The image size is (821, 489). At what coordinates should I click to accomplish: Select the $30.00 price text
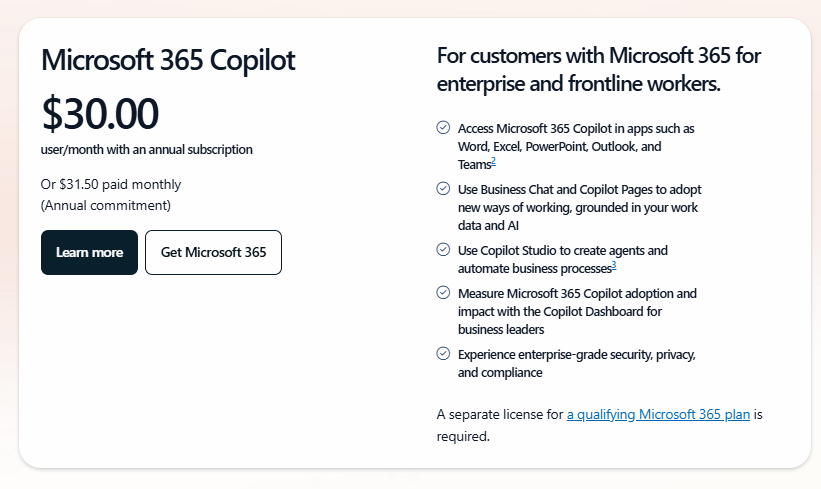pos(100,113)
